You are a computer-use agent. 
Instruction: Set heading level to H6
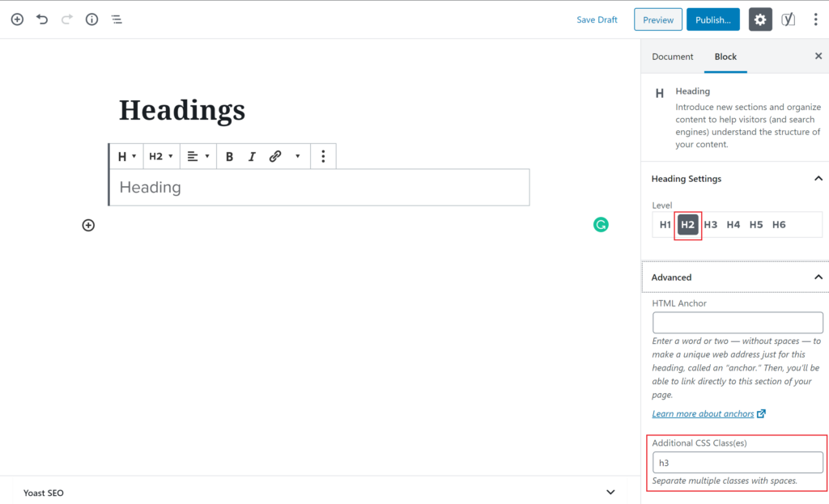click(x=779, y=225)
